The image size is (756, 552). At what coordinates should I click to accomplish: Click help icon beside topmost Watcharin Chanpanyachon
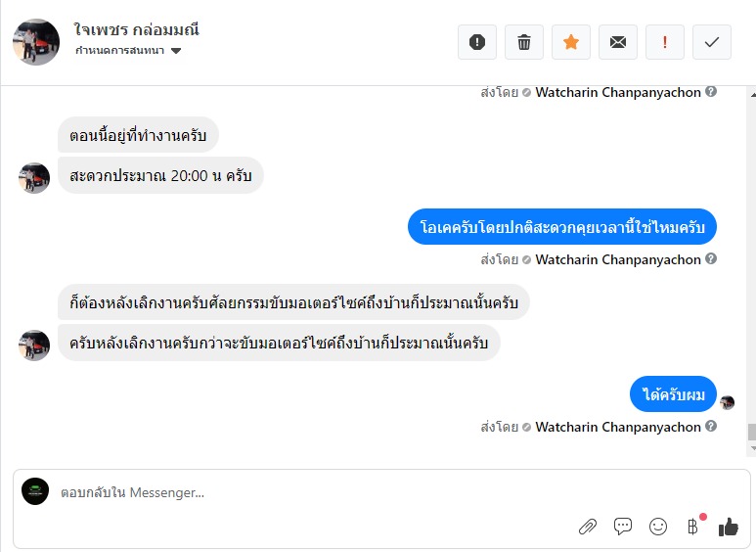711,91
